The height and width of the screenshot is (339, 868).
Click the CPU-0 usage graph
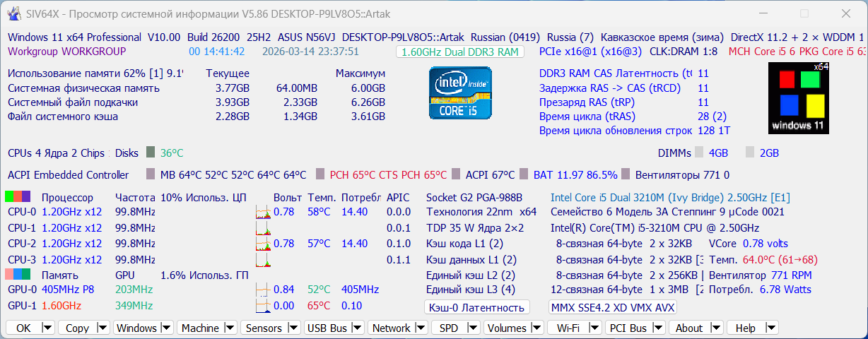coord(264,212)
